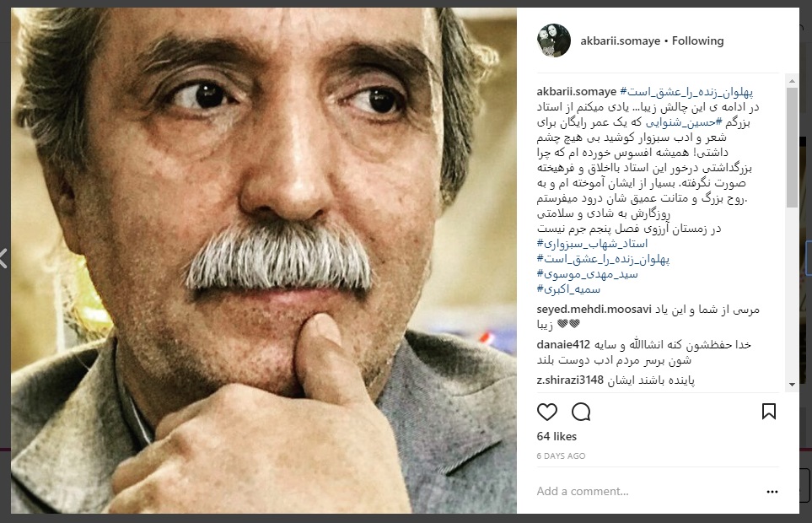Go to previous post with left arrow
The width and height of the screenshot is (812, 523).
(x=3, y=258)
